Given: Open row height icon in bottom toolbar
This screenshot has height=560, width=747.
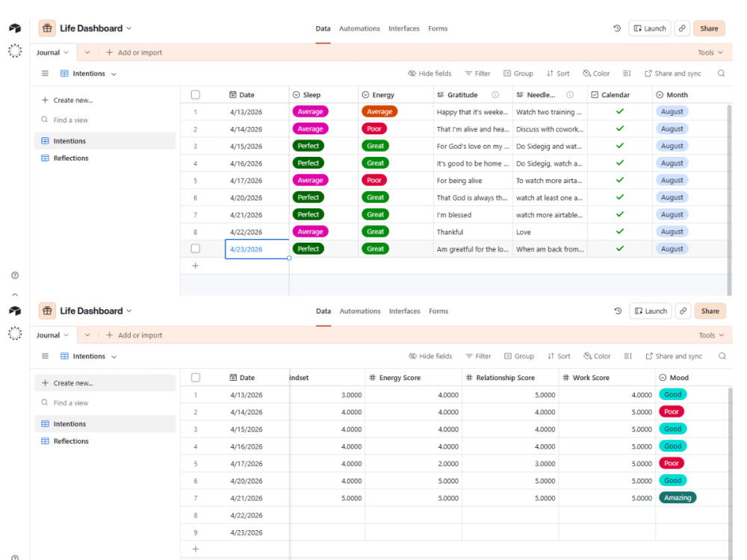Looking at the screenshot, I should coord(628,356).
